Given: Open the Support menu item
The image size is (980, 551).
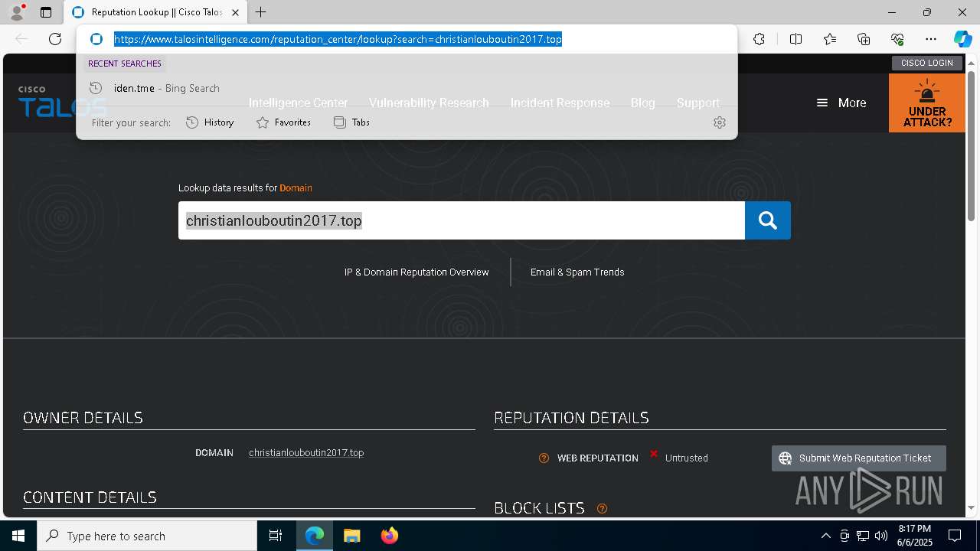Looking at the screenshot, I should (697, 103).
